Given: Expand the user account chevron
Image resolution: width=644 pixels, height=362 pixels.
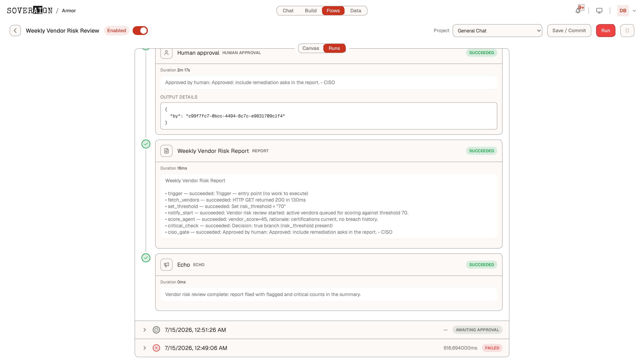Looking at the screenshot, I should click(634, 11).
